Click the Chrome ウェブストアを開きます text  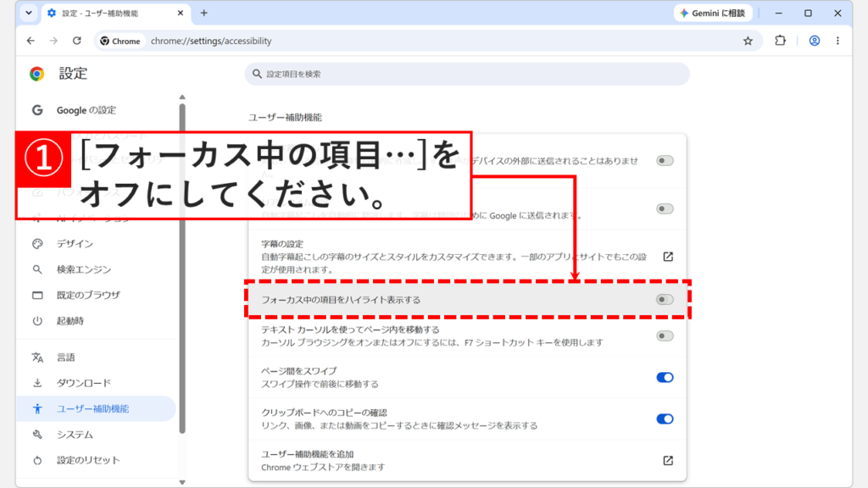[323, 468]
